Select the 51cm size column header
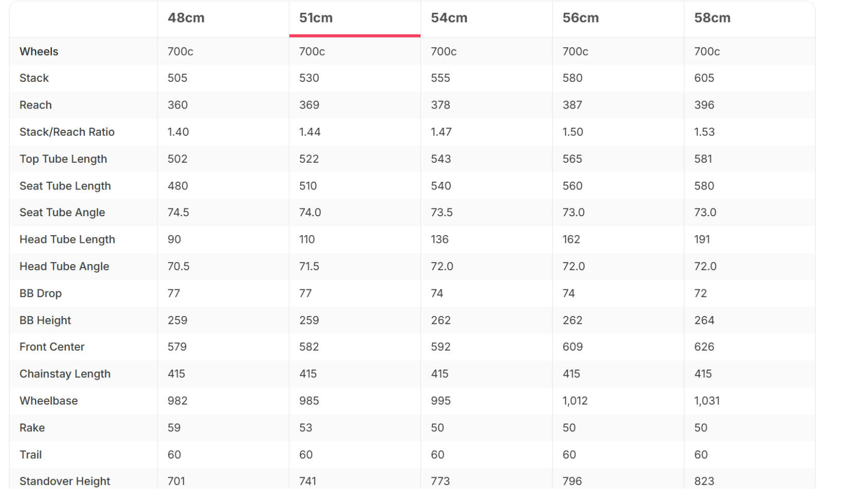 pyautogui.click(x=316, y=18)
